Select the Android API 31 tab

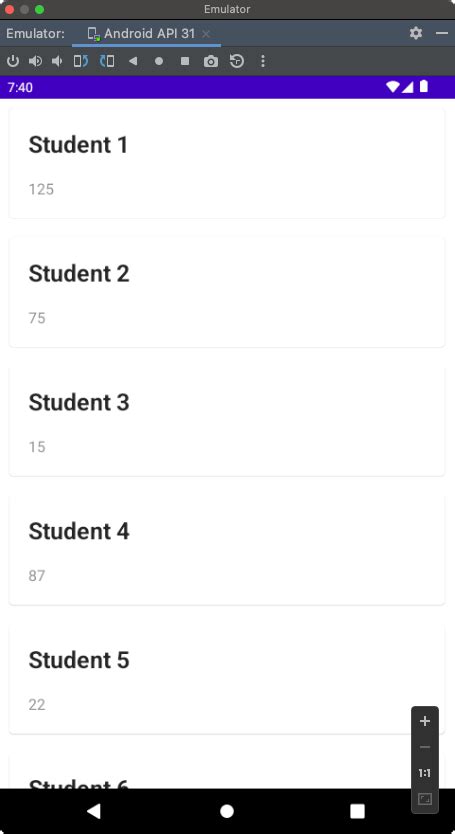[x=142, y=34]
